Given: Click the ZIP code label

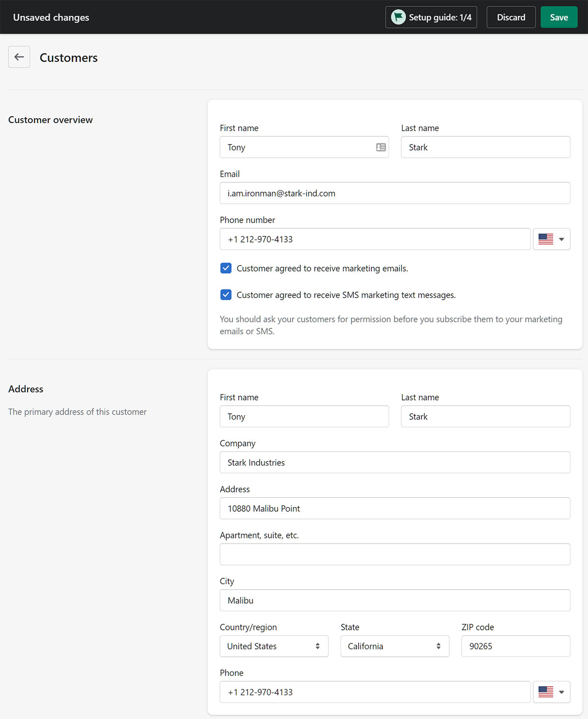Looking at the screenshot, I should (478, 627).
